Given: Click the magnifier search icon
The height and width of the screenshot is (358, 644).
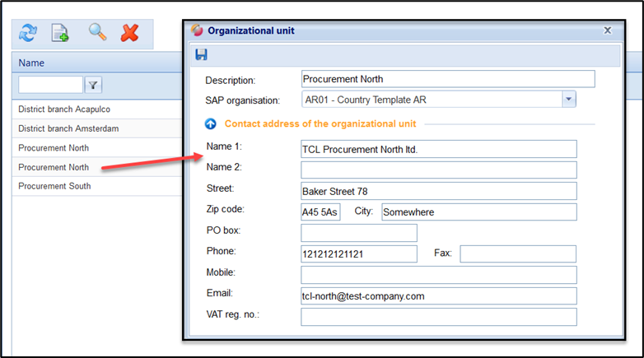Looking at the screenshot, I should pos(98,32).
